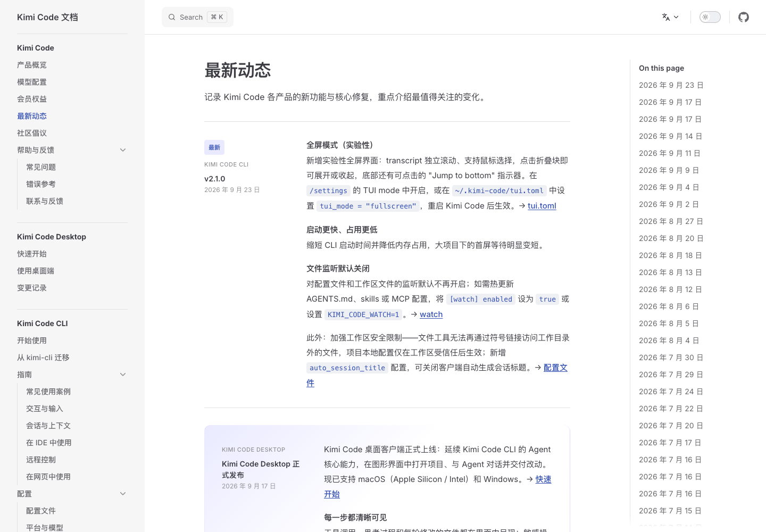Image resolution: width=766 pixels, height=532 pixels.
Task: Open 从 kimi-cli 迁移 page
Action: (x=43, y=358)
